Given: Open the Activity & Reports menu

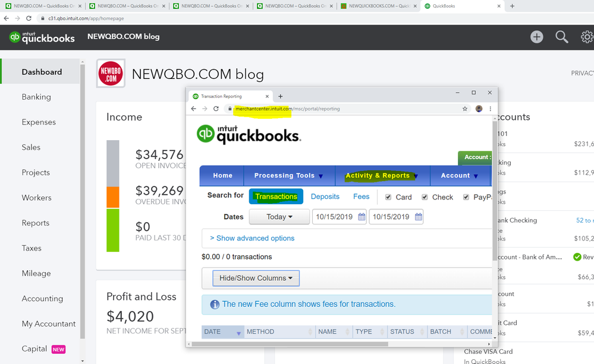Looking at the screenshot, I should pos(381,175).
